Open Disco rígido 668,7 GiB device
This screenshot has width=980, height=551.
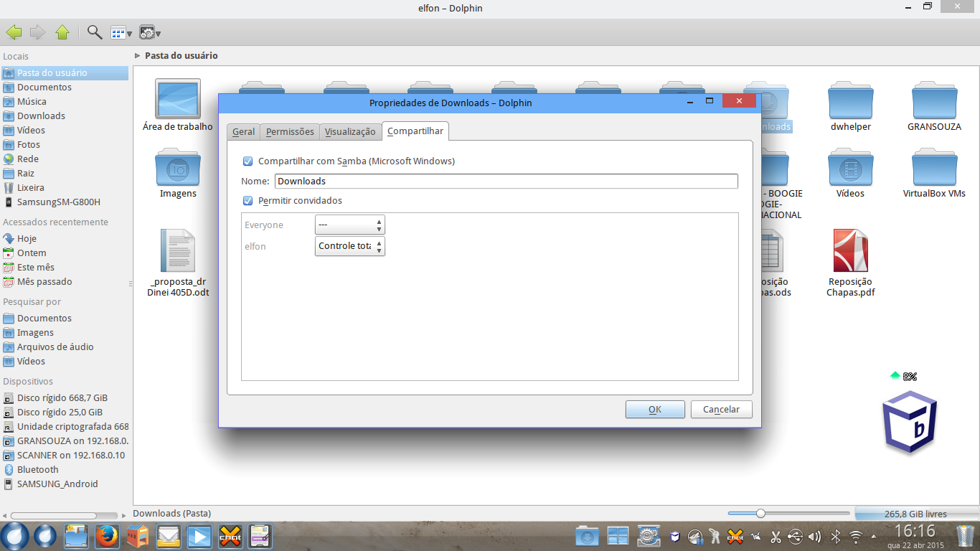62,397
